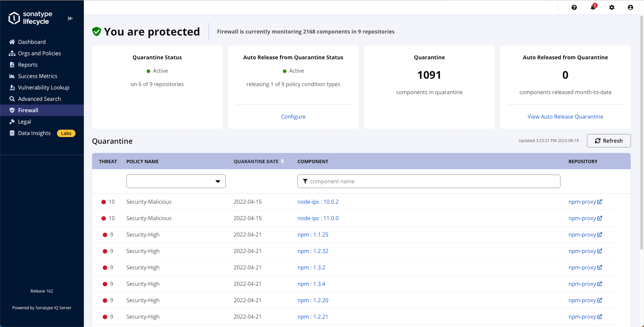Expand the Policy Name filter dropdown
Image resolution: width=644 pixels, height=327 pixels.
click(176, 181)
